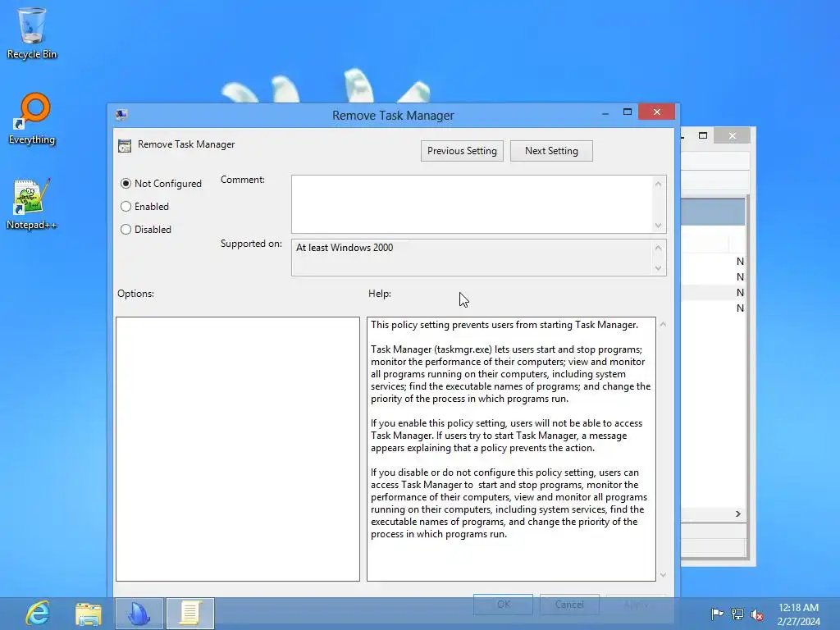Open the Recycle Bin desktop icon
Viewport: 840px width, 630px height.
[32, 33]
